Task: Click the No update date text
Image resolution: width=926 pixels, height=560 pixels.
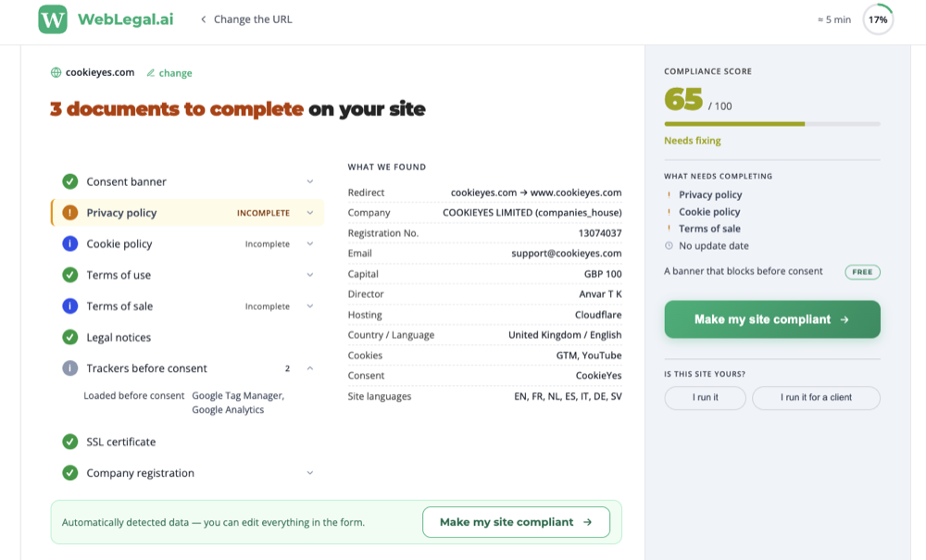Action: [713, 245]
